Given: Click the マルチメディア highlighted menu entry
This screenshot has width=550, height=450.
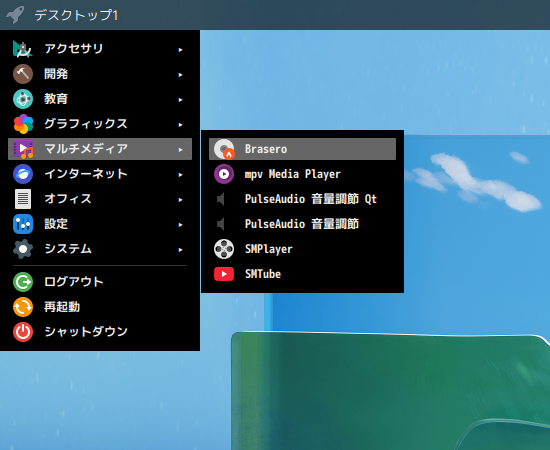Looking at the screenshot, I should (100, 149).
